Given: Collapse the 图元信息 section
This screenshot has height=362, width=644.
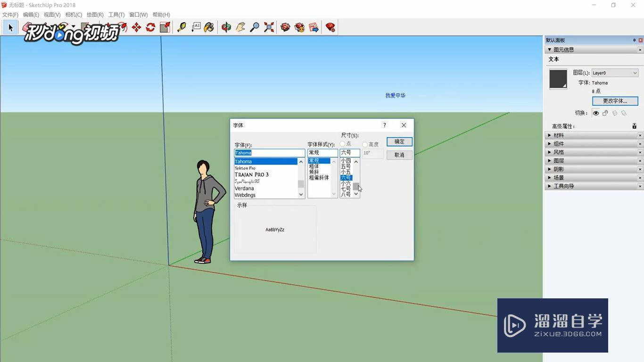Looking at the screenshot, I should click(549, 49).
